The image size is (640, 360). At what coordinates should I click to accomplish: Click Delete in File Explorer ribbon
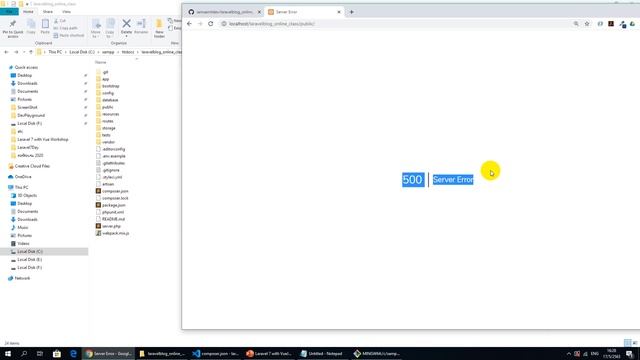127,27
